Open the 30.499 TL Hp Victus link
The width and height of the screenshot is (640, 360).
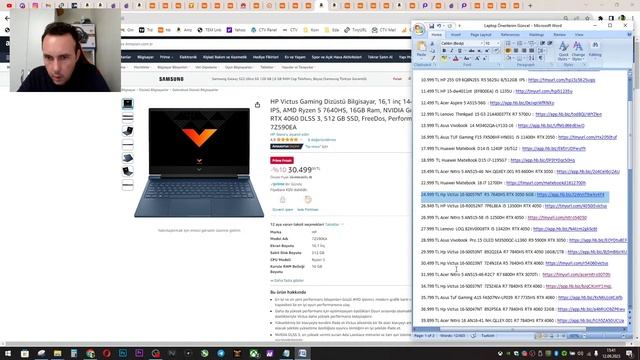pyautogui.click(x=576, y=263)
